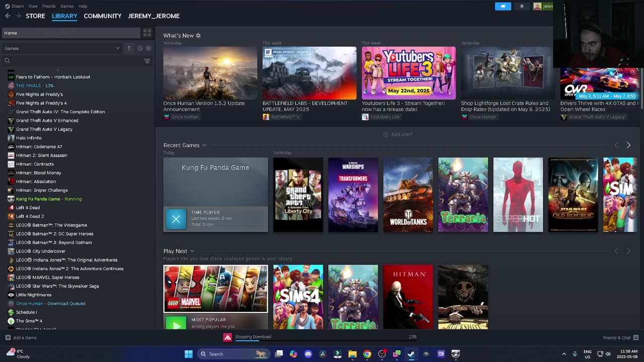The image size is (644, 362).
Task: Open Discord from the taskbar
Action: pyautogui.click(x=308, y=354)
